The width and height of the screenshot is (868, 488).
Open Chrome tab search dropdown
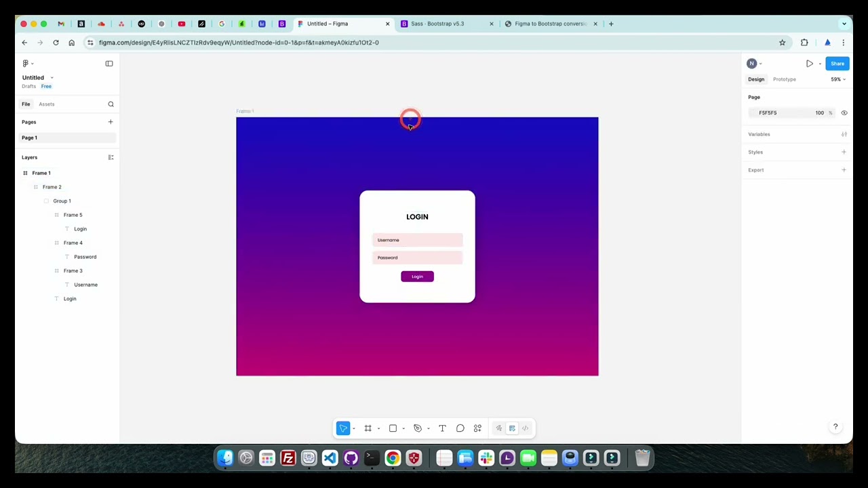(844, 24)
